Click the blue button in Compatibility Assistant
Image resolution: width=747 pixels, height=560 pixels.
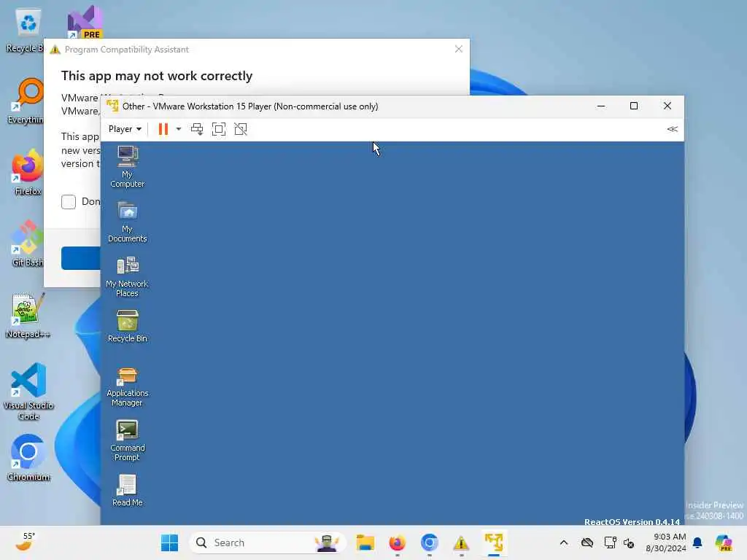[x=81, y=258]
